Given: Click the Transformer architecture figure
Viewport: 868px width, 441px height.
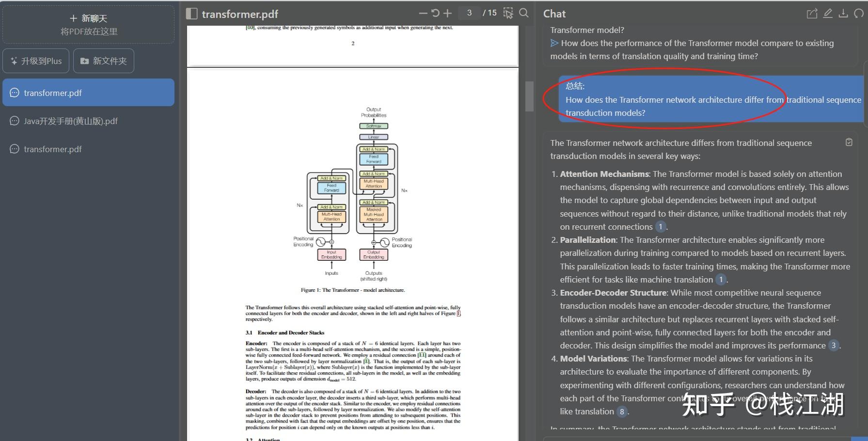Looking at the screenshot, I should tap(353, 194).
